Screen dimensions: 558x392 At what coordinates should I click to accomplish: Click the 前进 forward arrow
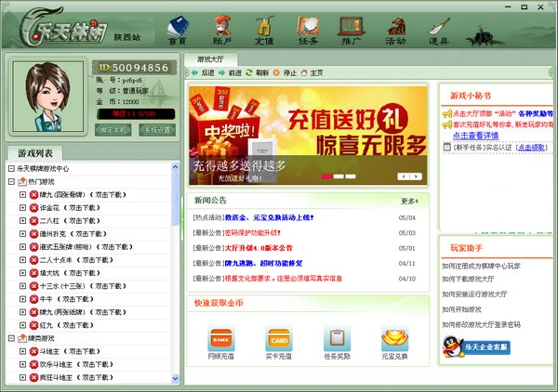(x=221, y=72)
